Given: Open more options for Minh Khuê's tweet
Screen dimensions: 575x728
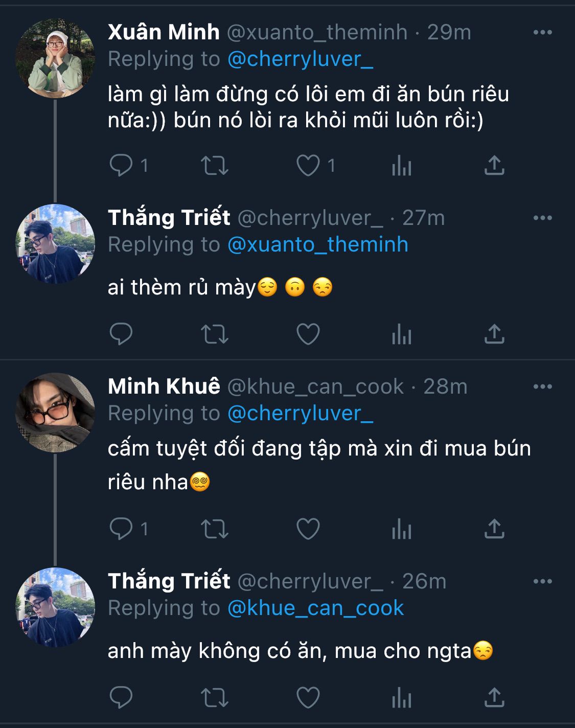Looking at the screenshot, I should tap(542, 386).
